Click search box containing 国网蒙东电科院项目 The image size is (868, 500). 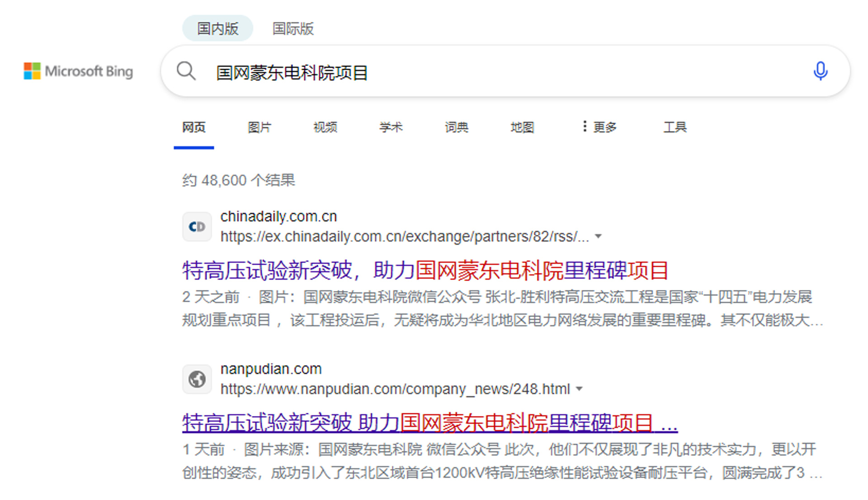click(505, 71)
